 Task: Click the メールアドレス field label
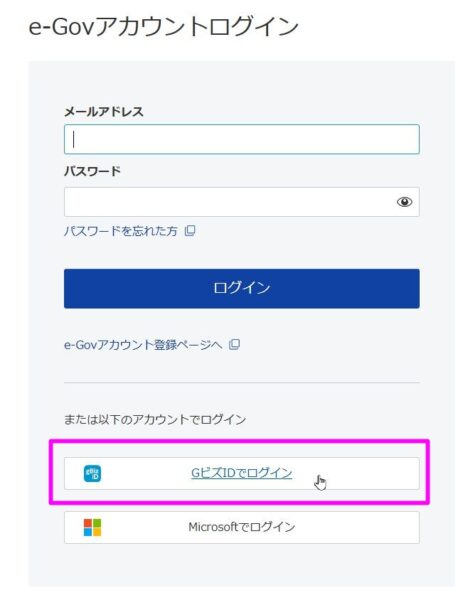tap(104, 112)
